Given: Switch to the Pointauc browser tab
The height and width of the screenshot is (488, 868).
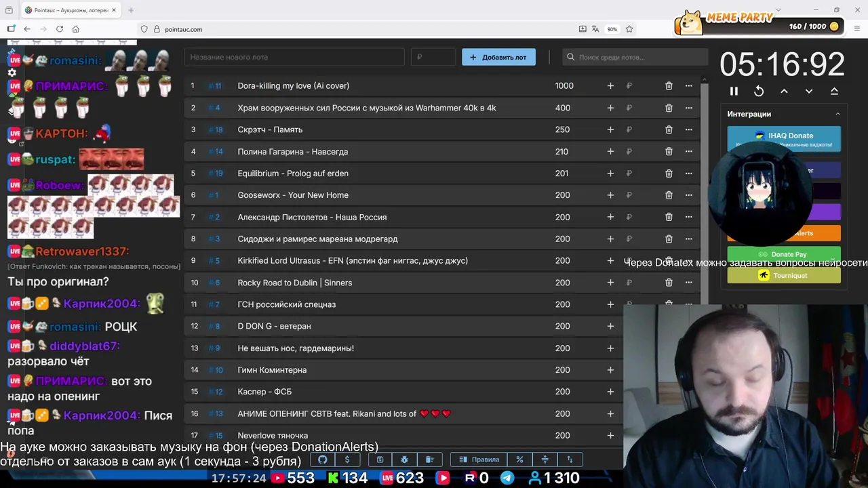Looking at the screenshot, I should (x=71, y=10).
